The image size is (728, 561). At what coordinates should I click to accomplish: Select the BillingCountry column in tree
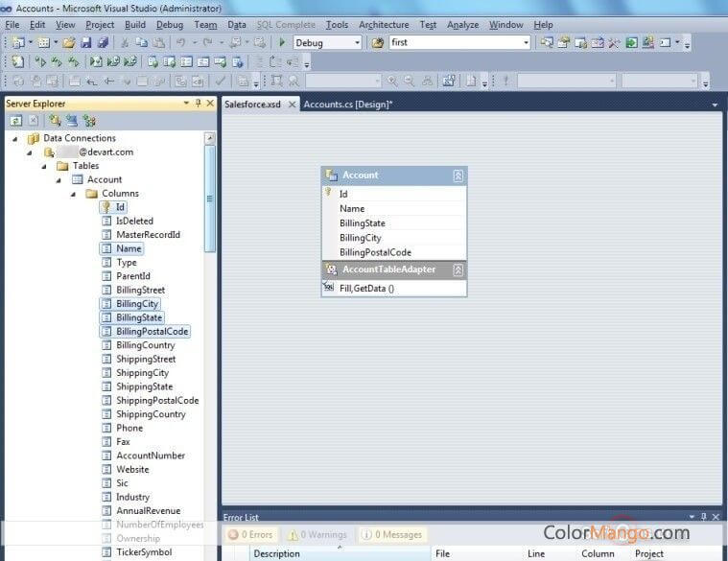(x=146, y=345)
